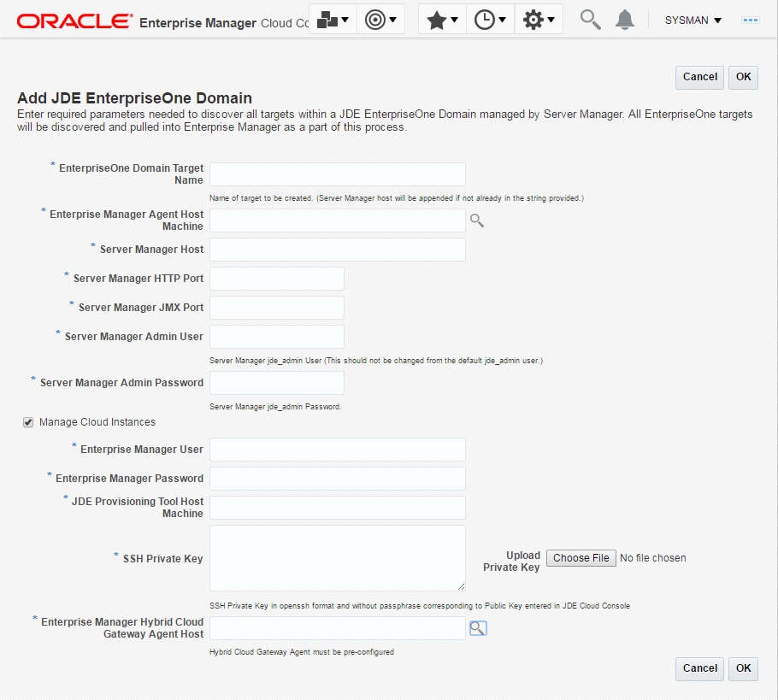The height and width of the screenshot is (700, 778).
Task: Click the 'Manage Cloud Instances' label
Action: [x=97, y=422]
